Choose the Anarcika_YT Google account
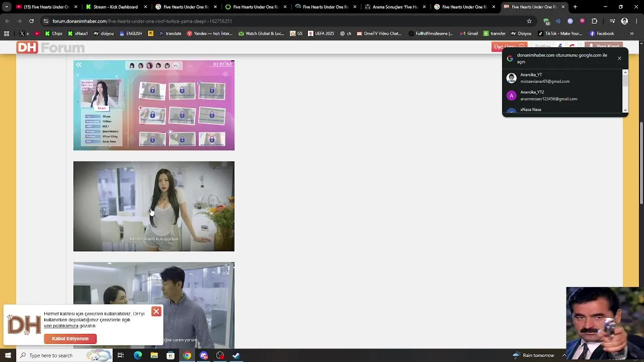The width and height of the screenshot is (644, 362). pos(563,78)
